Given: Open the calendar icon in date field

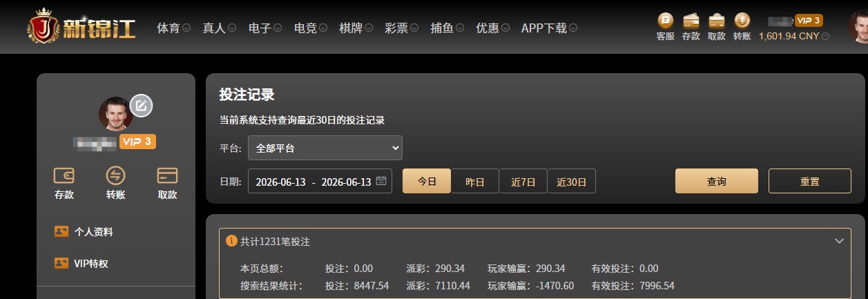Looking at the screenshot, I should tap(381, 182).
